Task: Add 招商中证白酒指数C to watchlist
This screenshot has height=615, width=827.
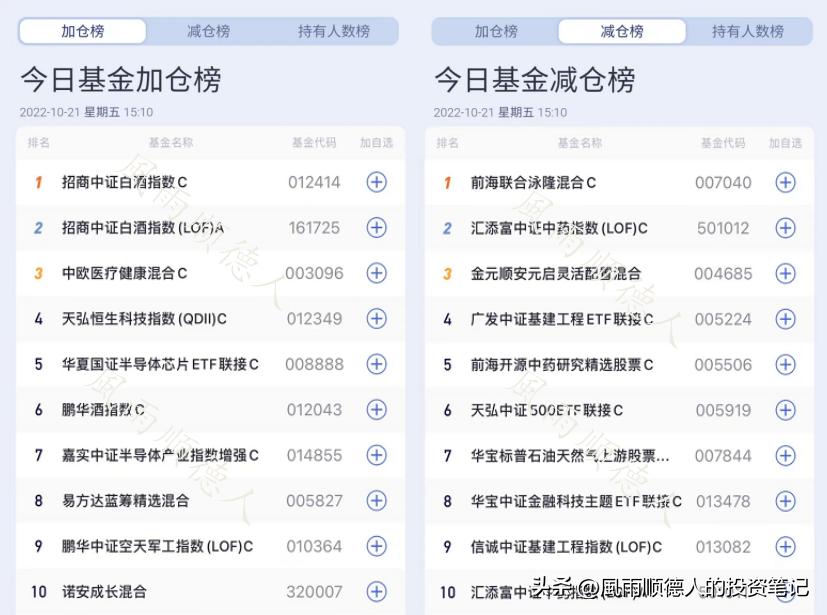Action: coord(377,182)
